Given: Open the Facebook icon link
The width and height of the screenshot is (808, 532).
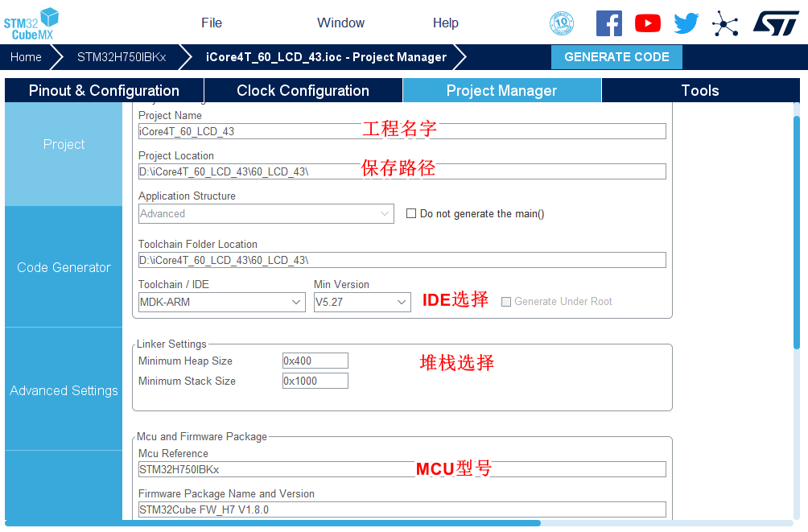Looking at the screenshot, I should [608, 23].
